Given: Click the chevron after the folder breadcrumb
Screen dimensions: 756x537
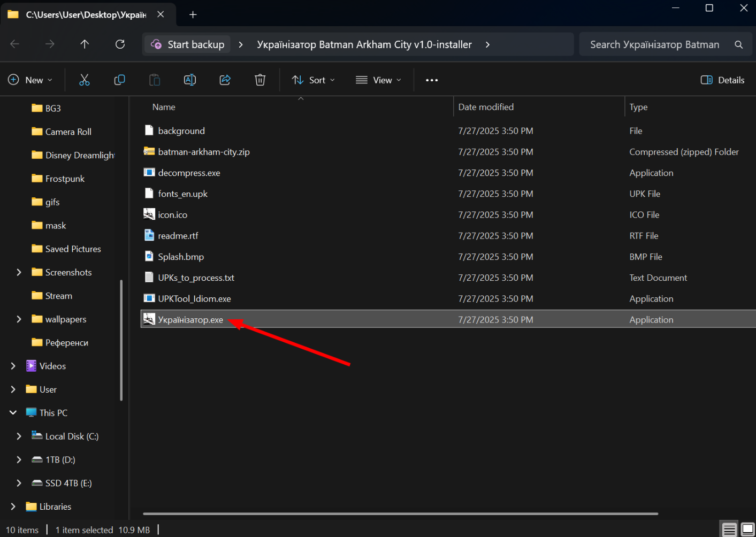Looking at the screenshot, I should 487,44.
